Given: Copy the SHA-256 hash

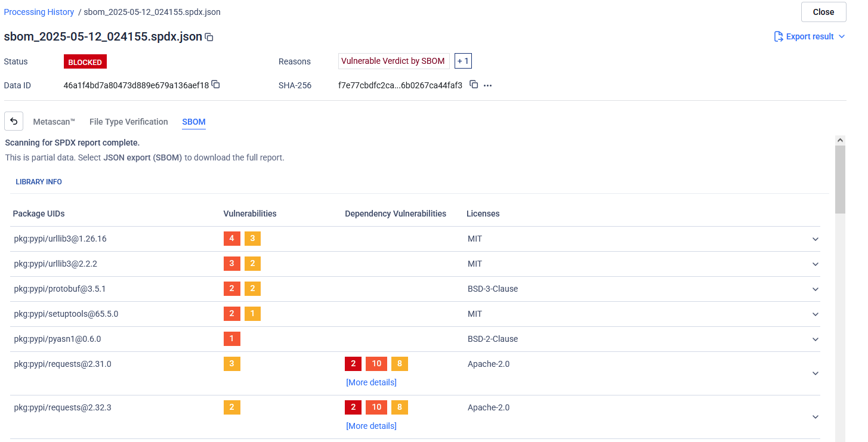Looking at the screenshot, I should pos(474,85).
